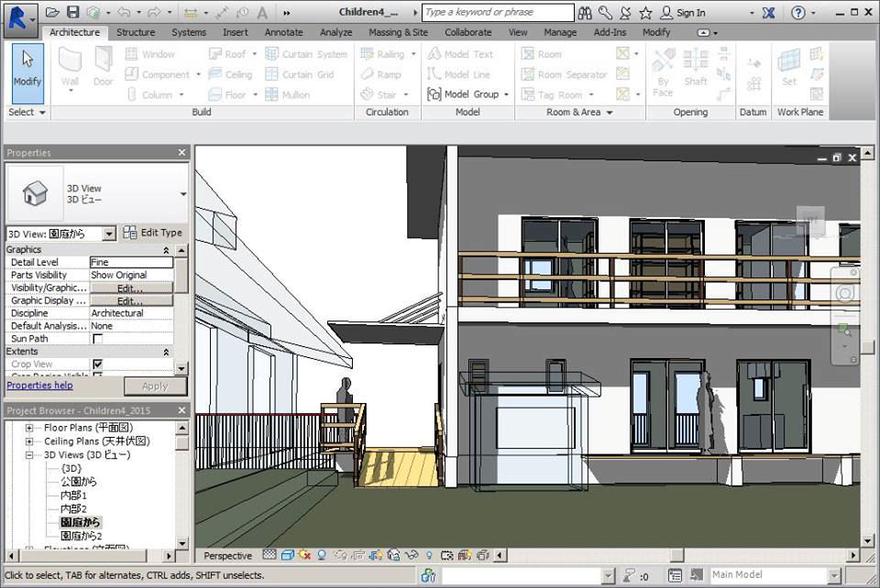Viewport: 880px width, 588px height.
Task: Collapse the 3D Views tree node
Action: pyautogui.click(x=29, y=454)
